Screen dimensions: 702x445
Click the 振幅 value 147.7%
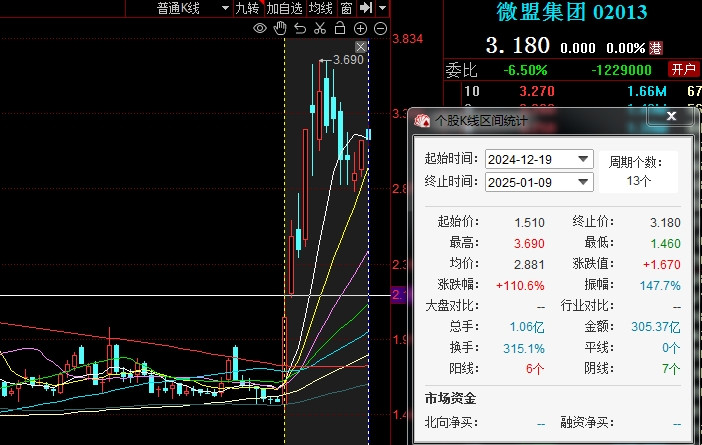(660, 286)
